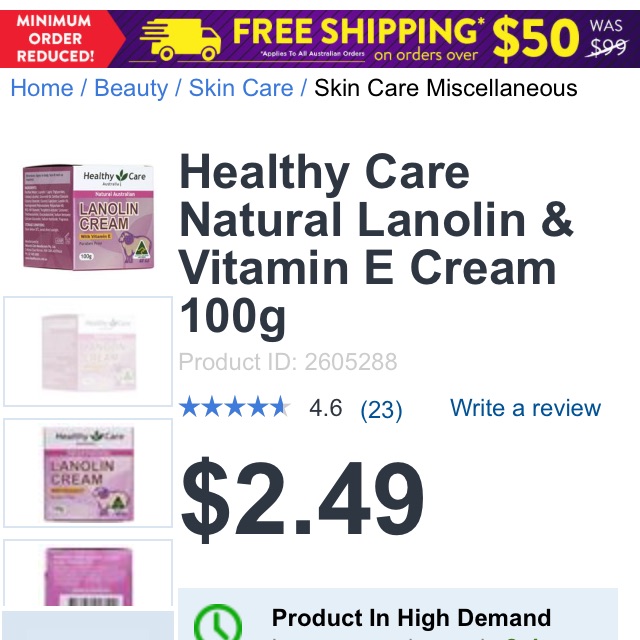
Task: Click the main Lanolin Cream product image
Action: click(89, 217)
